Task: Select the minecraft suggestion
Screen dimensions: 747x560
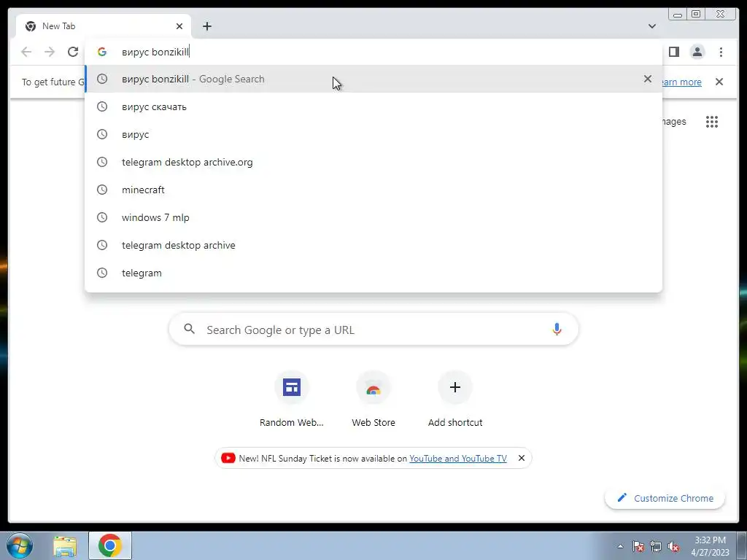Action: pyautogui.click(x=373, y=190)
